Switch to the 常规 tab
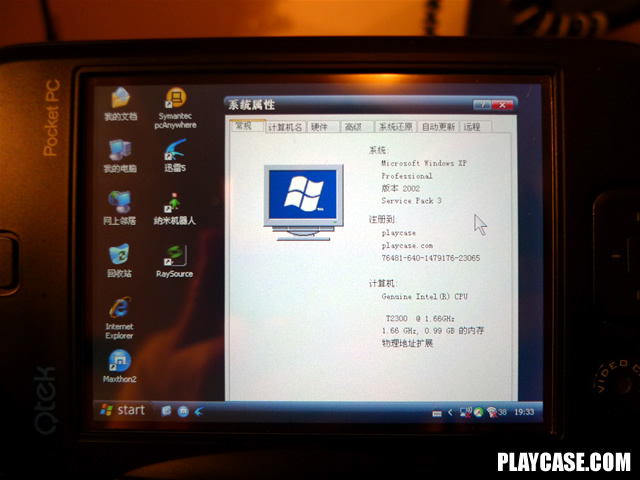The width and height of the screenshot is (640, 480). pyautogui.click(x=247, y=126)
